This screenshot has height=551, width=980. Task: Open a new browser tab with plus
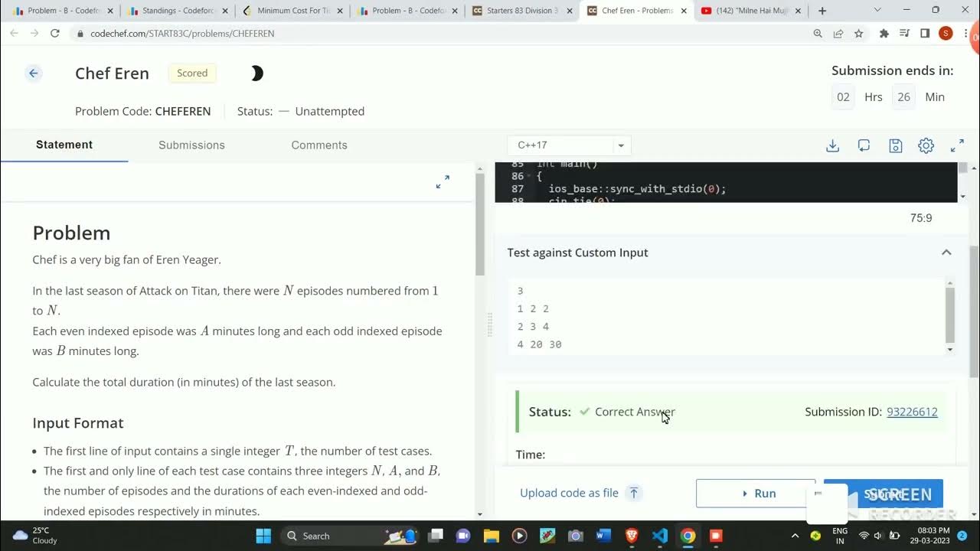pos(822,11)
